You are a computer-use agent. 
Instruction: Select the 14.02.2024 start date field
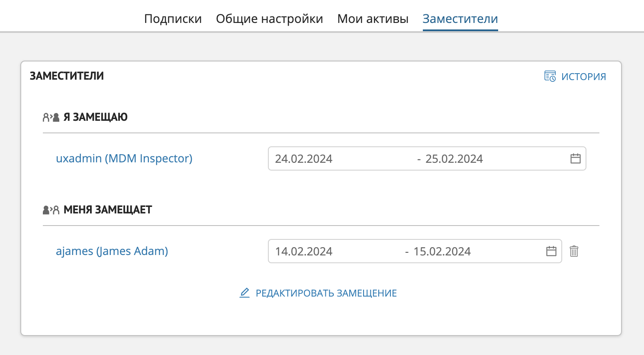304,252
